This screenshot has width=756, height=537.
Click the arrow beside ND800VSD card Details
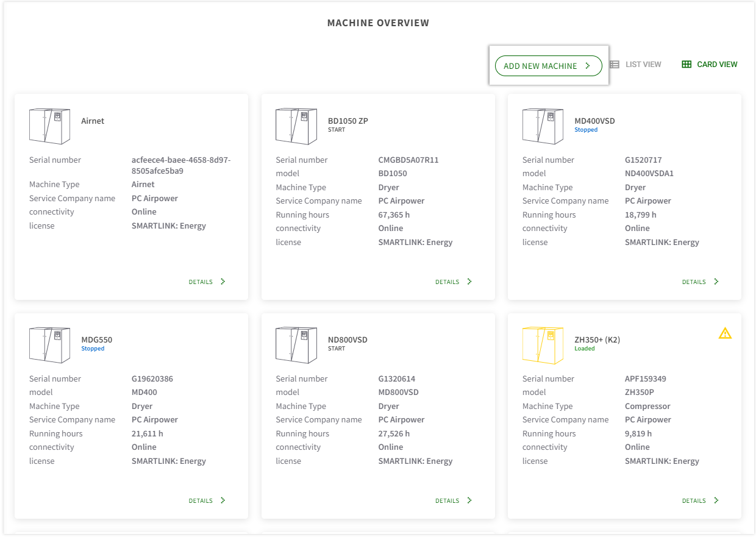point(469,500)
